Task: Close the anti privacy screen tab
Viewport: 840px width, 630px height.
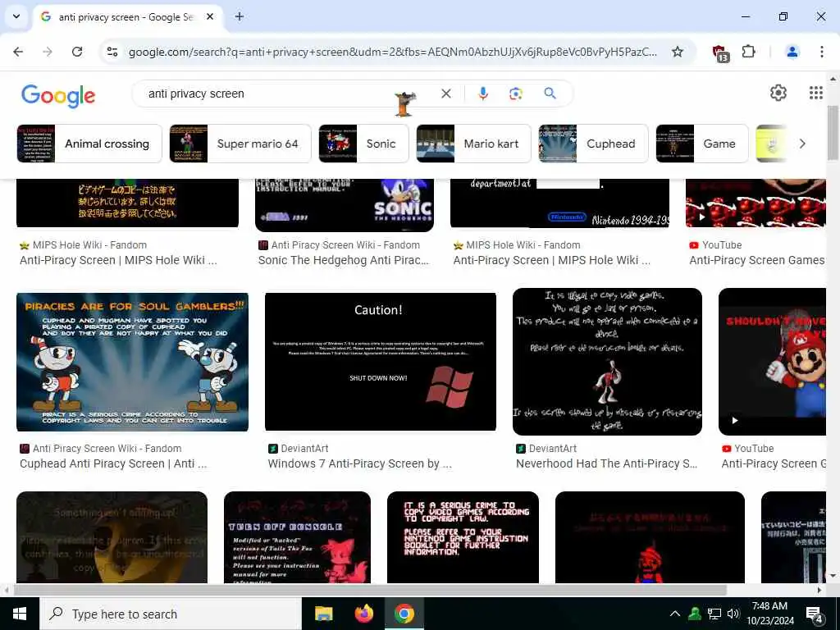Action: tap(210, 16)
